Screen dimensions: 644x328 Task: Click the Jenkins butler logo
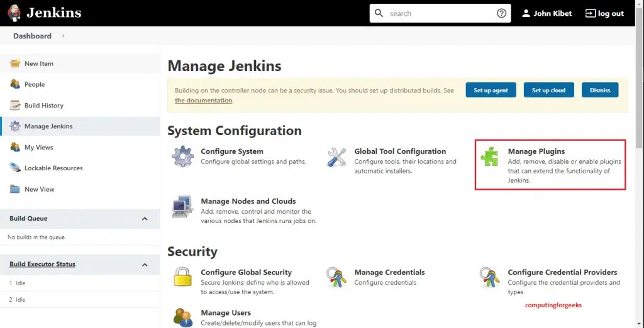tap(14, 13)
